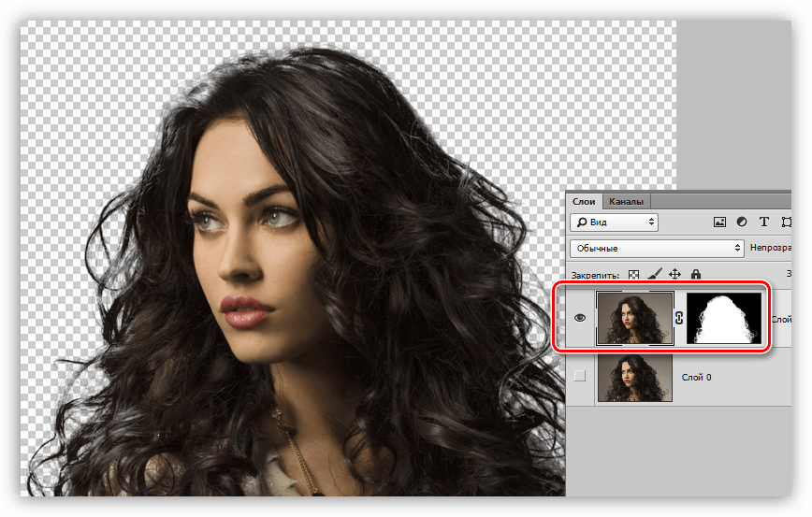Filter for adjustment layers half-circle icon
Image resolution: width=812 pixels, height=517 pixels.
click(x=742, y=222)
